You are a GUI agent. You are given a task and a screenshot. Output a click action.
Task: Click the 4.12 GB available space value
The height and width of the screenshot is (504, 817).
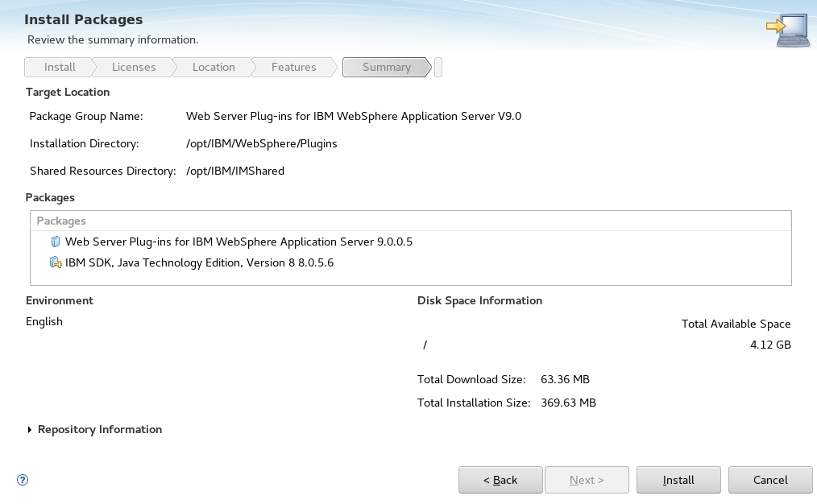[770, 345]
